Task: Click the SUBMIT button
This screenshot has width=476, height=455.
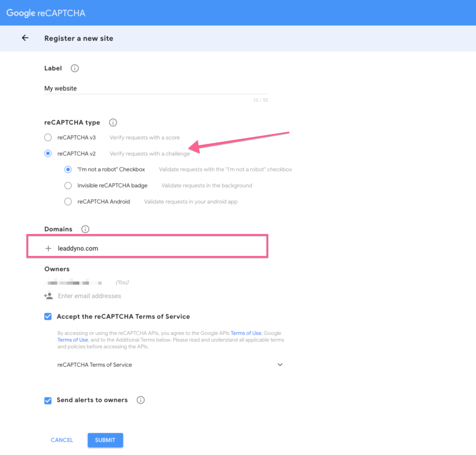Action: click(x=105, y=440)
